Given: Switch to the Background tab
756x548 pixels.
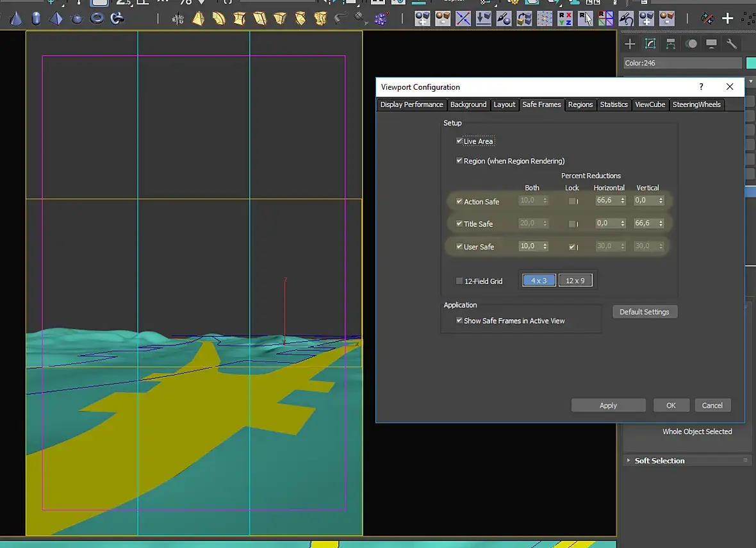Looking at the screenshot, I should coord(468,104).
